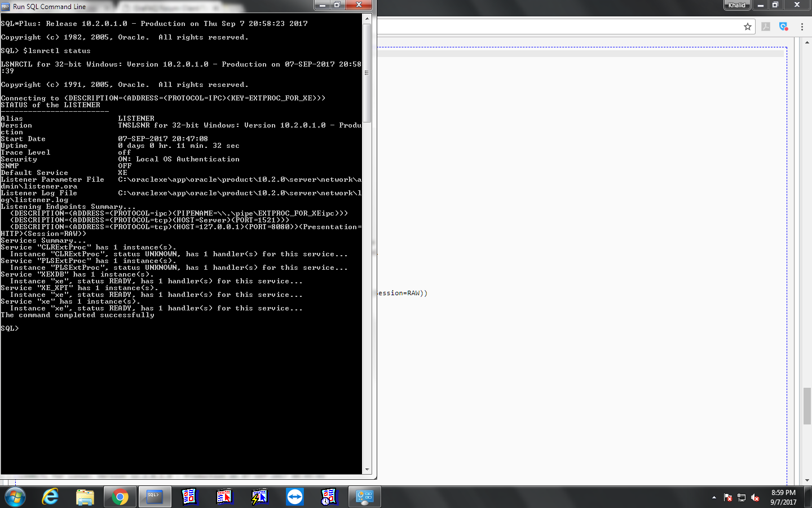This screenshot has width=812, height=508.
Task: Show hidden system tray icons
Action: [x=714, y=497]
